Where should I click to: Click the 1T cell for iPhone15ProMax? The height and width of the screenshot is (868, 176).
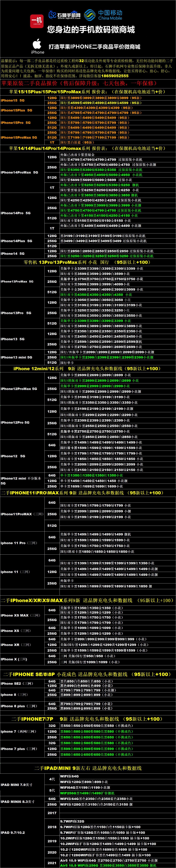pos(52,142)
